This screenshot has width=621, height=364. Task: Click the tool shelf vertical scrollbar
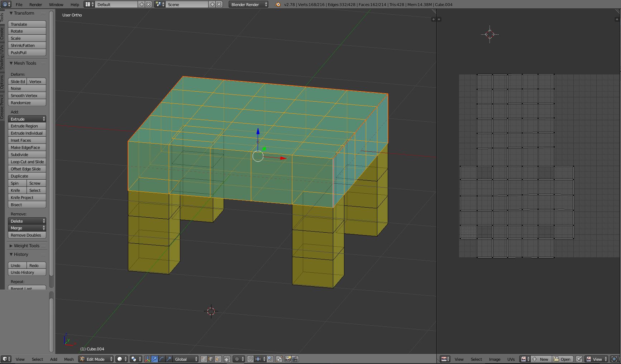click(x=52, y=143)
